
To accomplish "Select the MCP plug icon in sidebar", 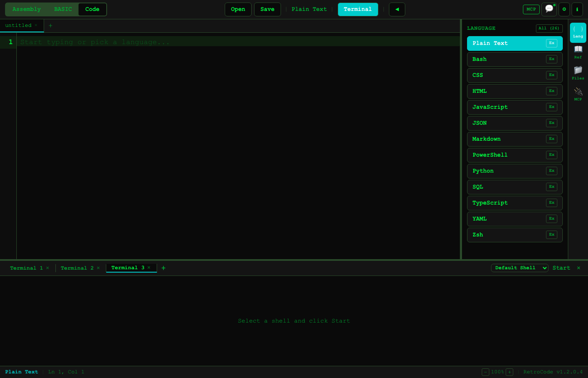I will point(578,93).
